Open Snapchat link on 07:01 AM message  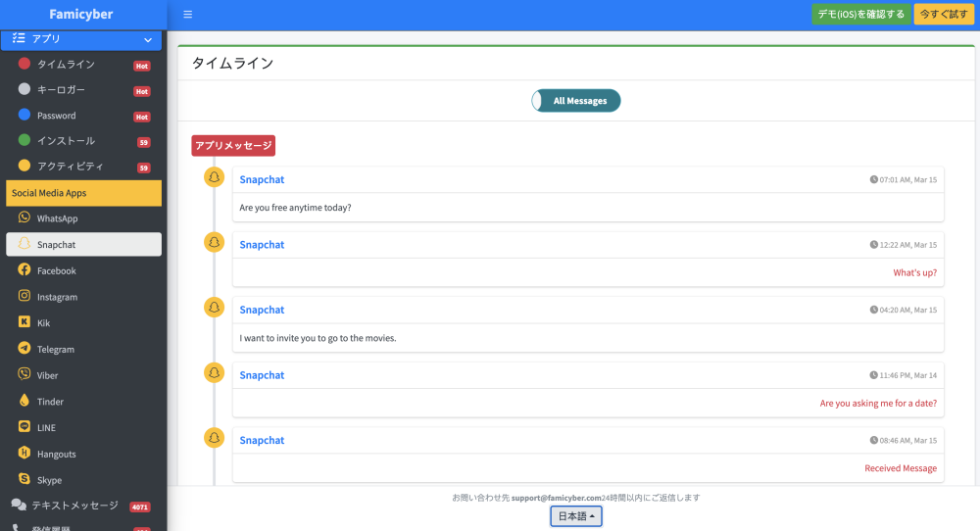pyautogui.click(x=262, y=179)
